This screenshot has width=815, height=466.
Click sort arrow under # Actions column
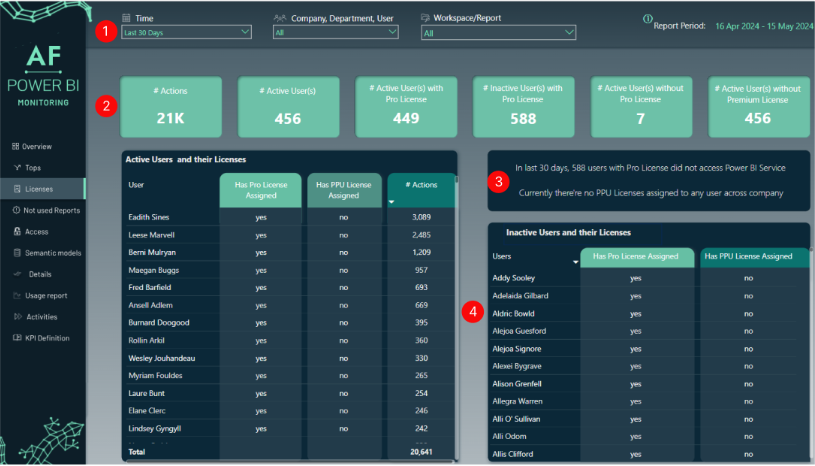coord(391,202)
